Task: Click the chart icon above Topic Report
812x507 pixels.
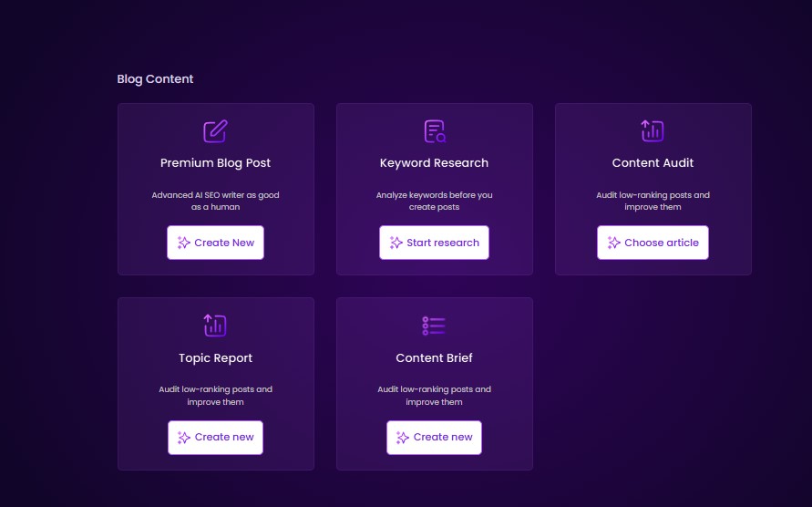Action: 215,326
